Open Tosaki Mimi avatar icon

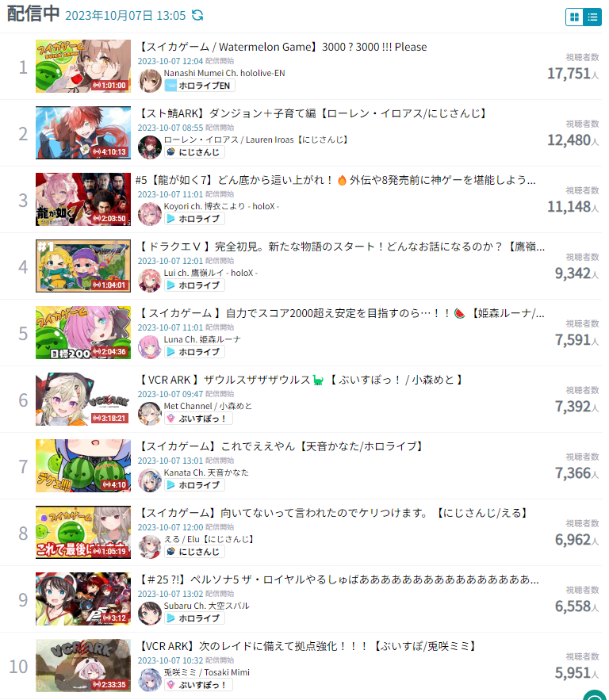coord(150,680)
